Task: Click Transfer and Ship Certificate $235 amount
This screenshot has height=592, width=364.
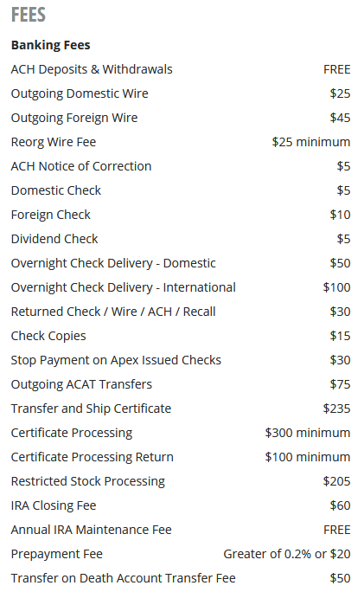Action: tap(336, 409)
